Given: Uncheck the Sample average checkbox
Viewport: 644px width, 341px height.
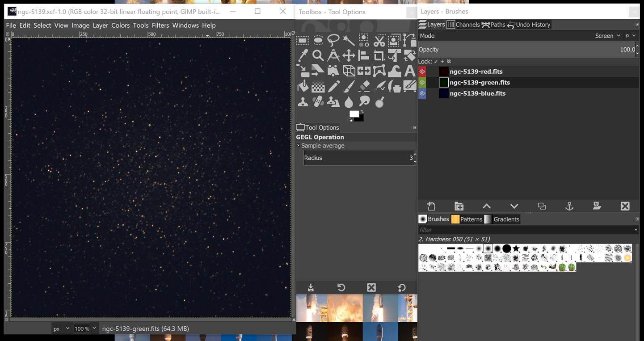Looking at the screenshot, I should 299,146.
